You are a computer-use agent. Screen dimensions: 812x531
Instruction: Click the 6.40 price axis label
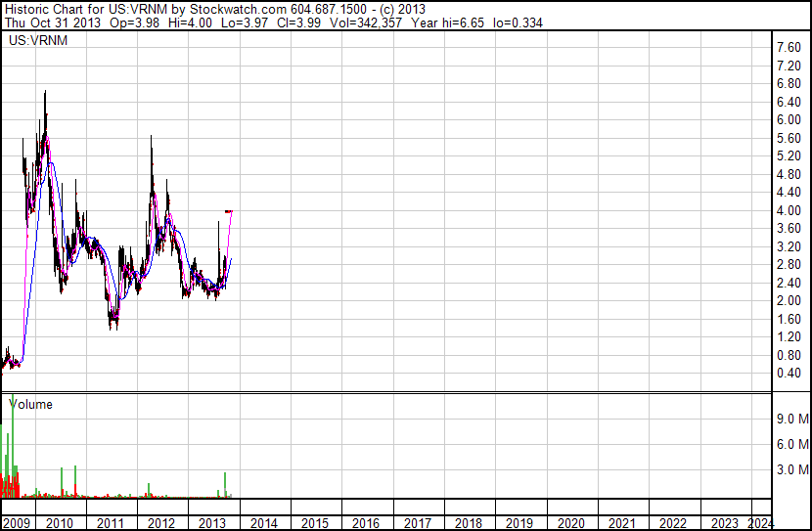pyautogui.click(x=789, y=102)
